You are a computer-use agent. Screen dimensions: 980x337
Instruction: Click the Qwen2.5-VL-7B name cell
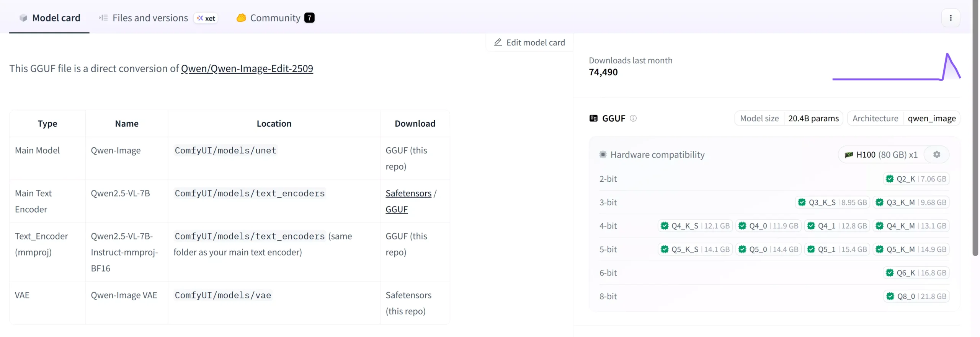click(x=127, y=201)
